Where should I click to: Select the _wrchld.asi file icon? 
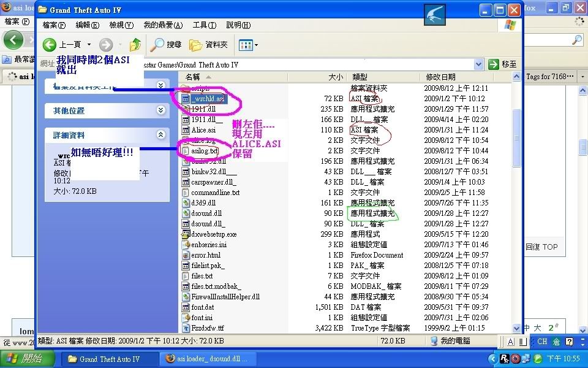[x=186, y=98]
